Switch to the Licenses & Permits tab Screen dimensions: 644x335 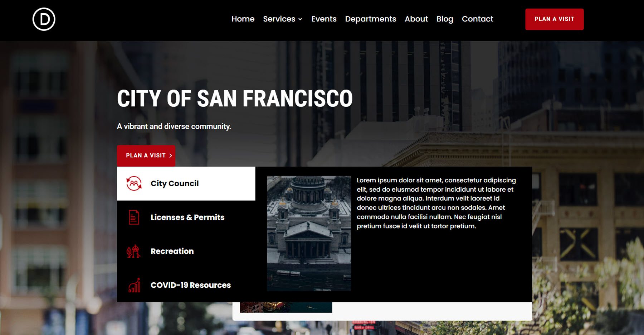[x=186, y=217]
